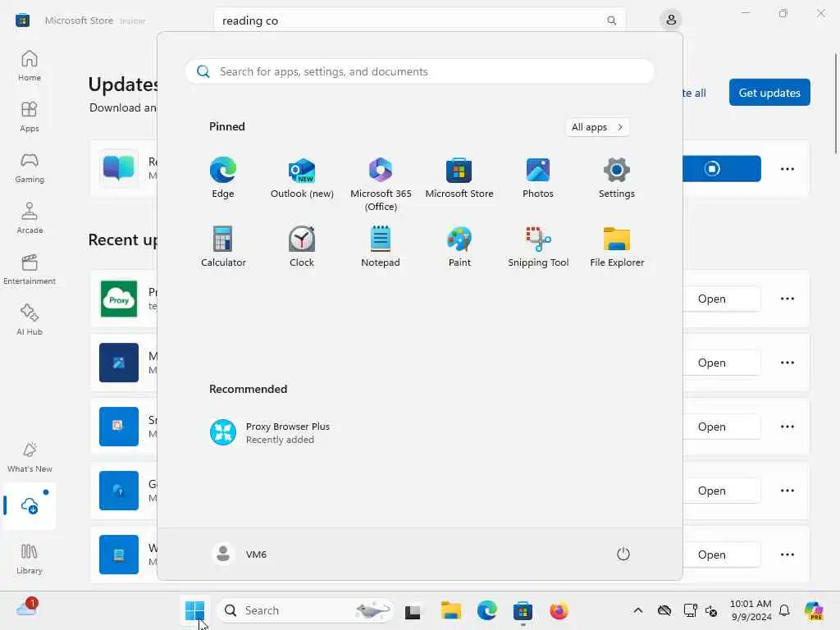Show hidden system tray icons
The width and height of the screenshot is (840, 630).
point(637,610)
